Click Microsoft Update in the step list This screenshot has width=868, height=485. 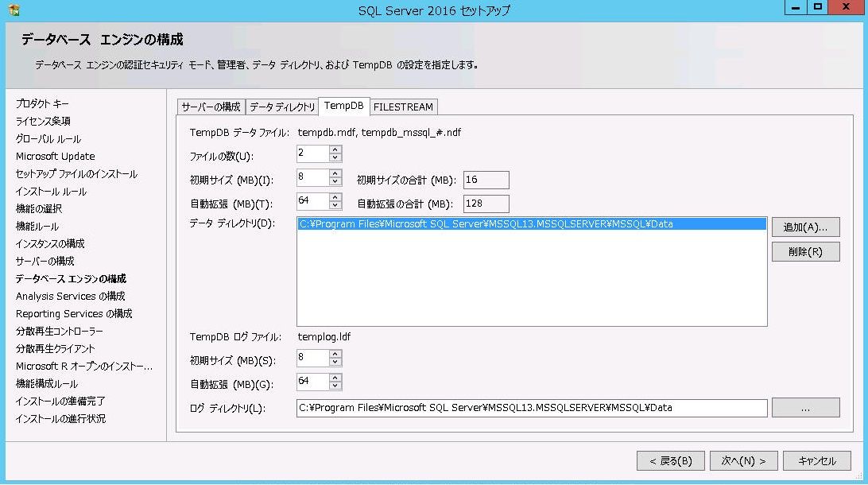click(56, 157)
